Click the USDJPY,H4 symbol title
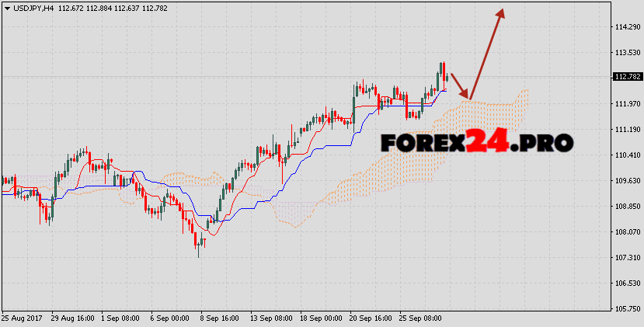The height and width of the screenshot is (327, 644). click(x=33, y=7)
